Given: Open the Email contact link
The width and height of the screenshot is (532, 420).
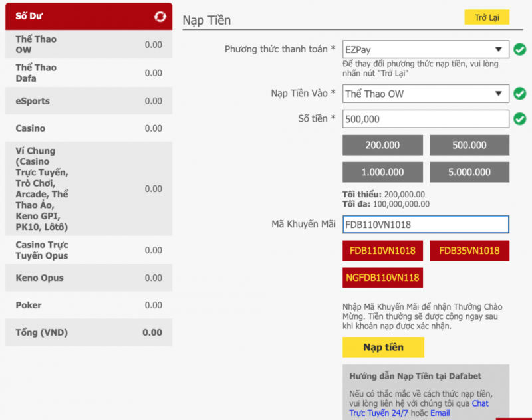Looking at the screenshot, I should pos(440,413).
